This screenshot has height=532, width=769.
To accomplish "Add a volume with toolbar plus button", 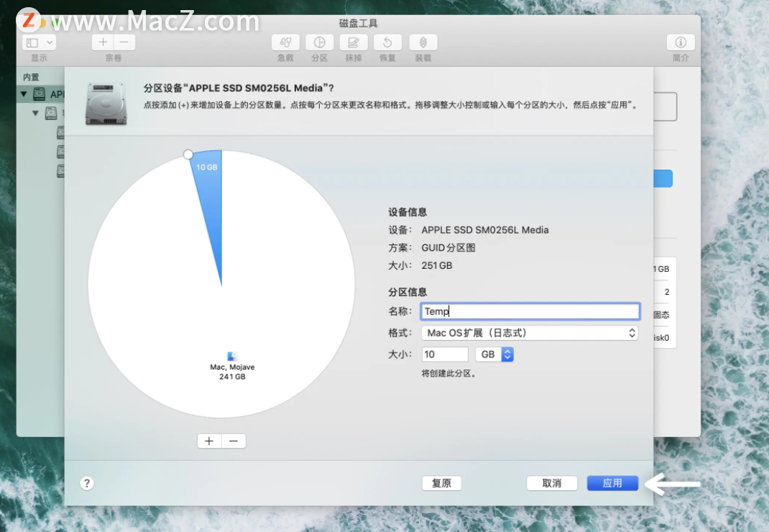I will (x=103, y=42).
